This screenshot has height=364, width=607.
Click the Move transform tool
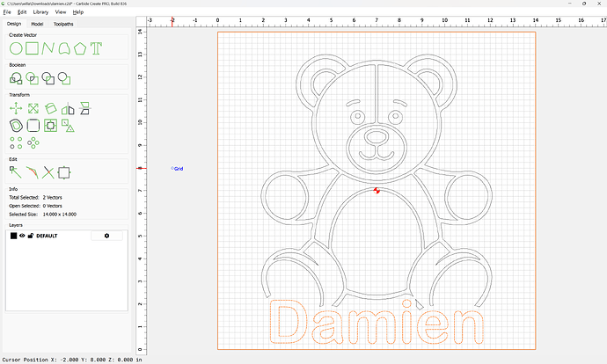[16, 108]
